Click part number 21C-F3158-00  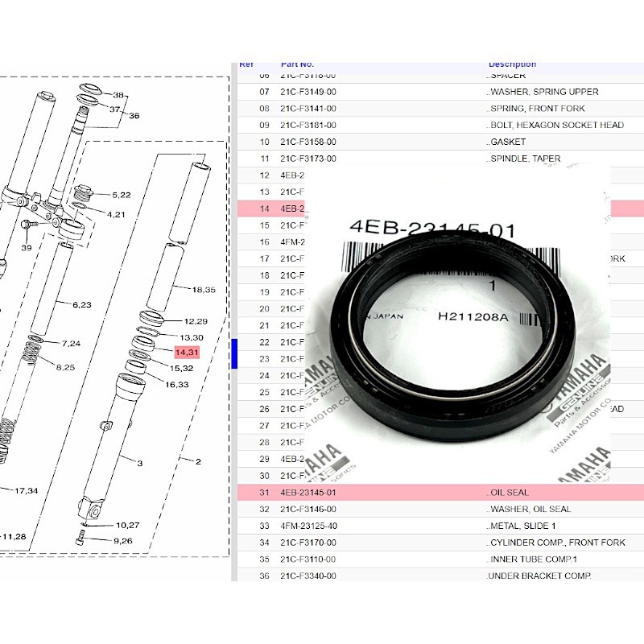(308, 142)
